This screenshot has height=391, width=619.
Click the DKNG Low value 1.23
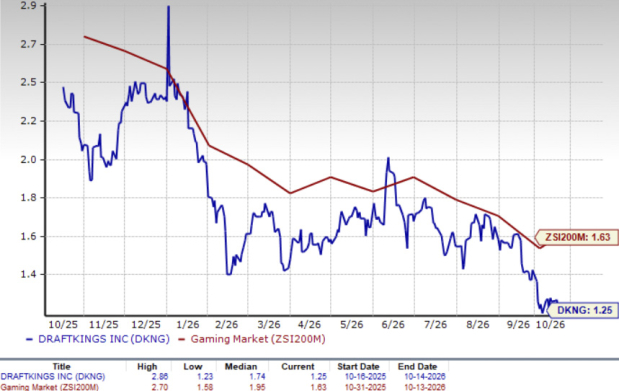[x=205, y=376]
